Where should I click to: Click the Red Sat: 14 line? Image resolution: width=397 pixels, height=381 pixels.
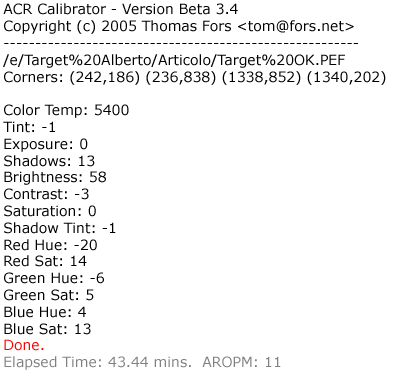45,261
